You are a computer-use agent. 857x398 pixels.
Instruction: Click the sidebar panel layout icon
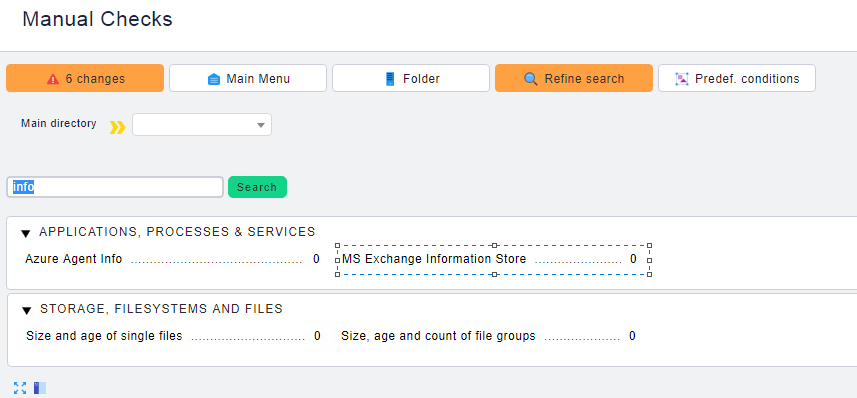pyautogui.click(x=40, y=388)
